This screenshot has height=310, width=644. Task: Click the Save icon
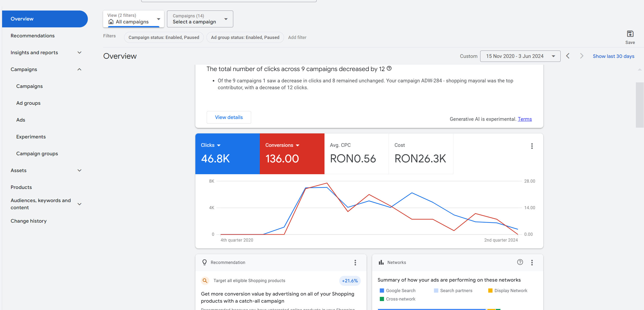click(x=630, y=34)
